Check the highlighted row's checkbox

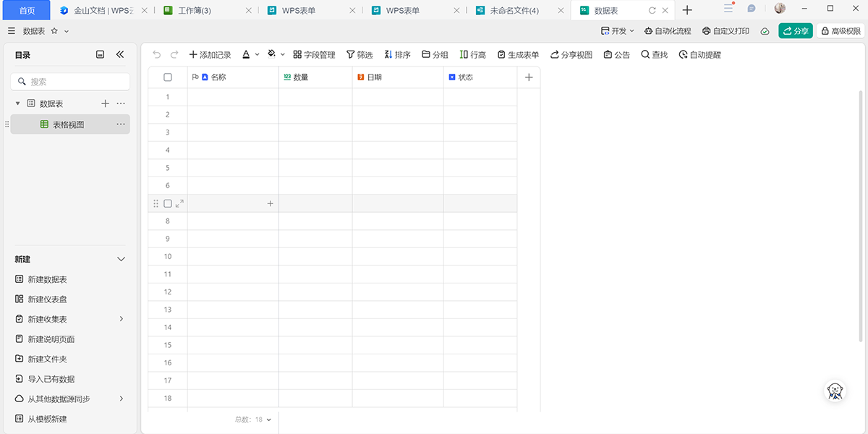coord(168,204)
